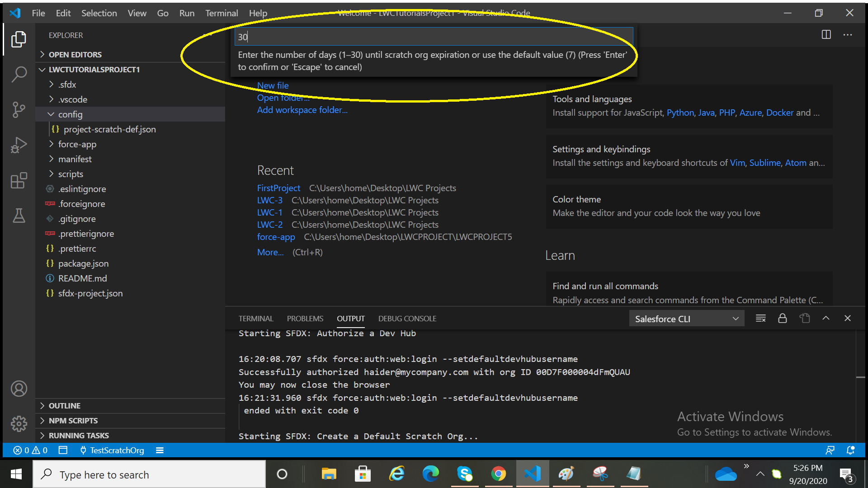Collapse the config folder

(70, 114)
